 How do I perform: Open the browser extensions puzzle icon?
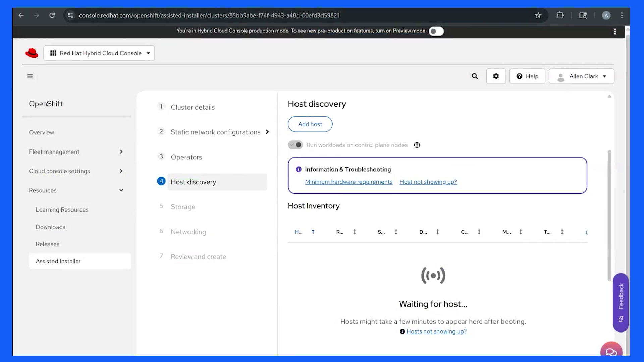(x=560, y=15)
